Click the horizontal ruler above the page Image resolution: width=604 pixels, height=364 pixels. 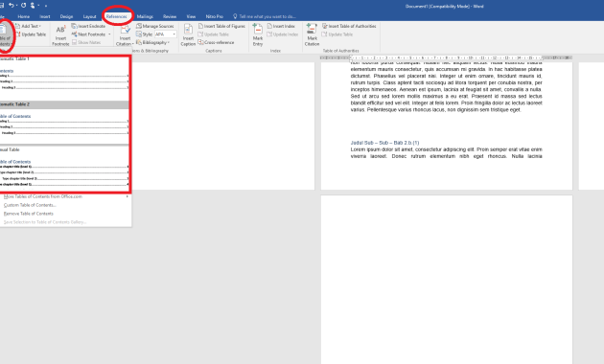click(446, 57)
